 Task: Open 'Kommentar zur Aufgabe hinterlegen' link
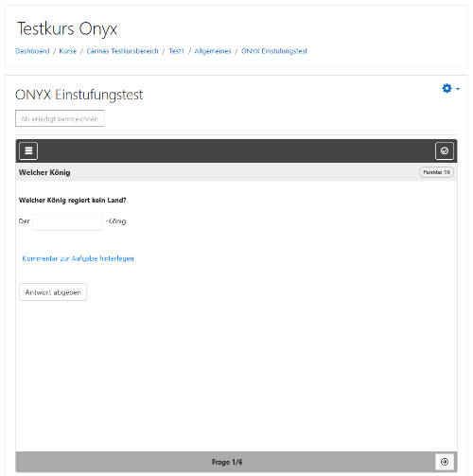pyautogui.click(x=78, y=258)
